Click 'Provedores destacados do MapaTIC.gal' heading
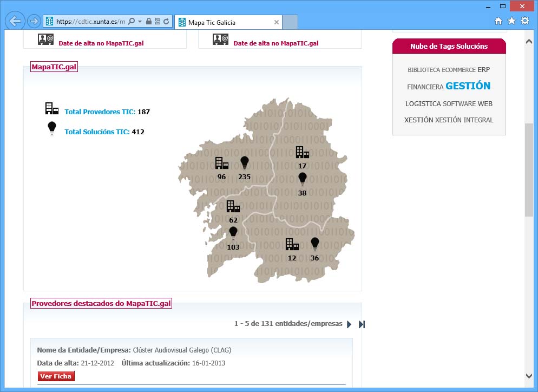The width and height of the screenshot is (538, 392). 101,303
